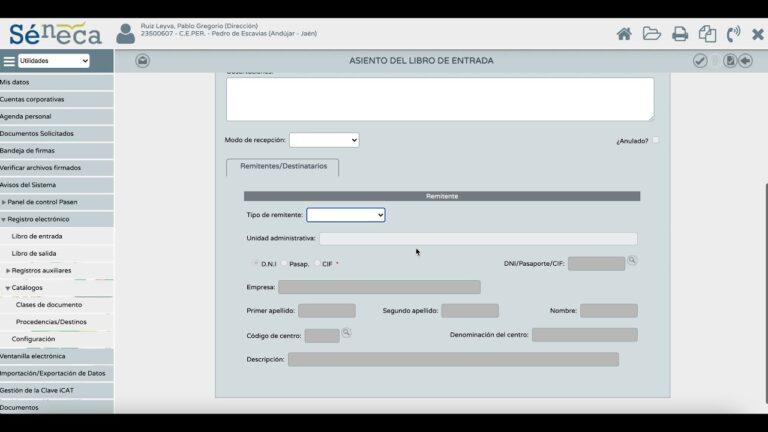Click the Unidad administrativa field
768x432 pixels.
tap(478, 239)
